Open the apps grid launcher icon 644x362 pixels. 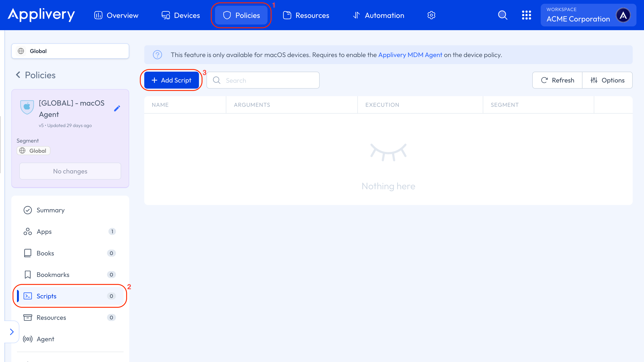pos(526,15)
